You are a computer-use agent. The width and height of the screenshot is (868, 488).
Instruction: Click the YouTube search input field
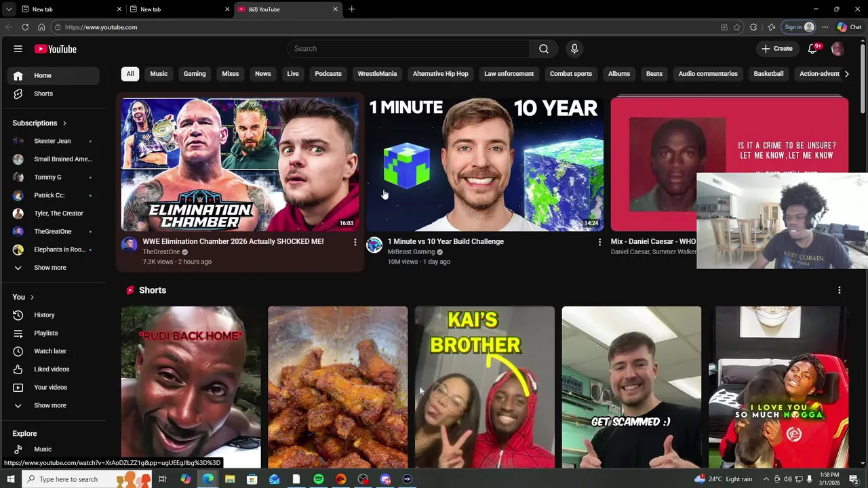click(409, 49)
